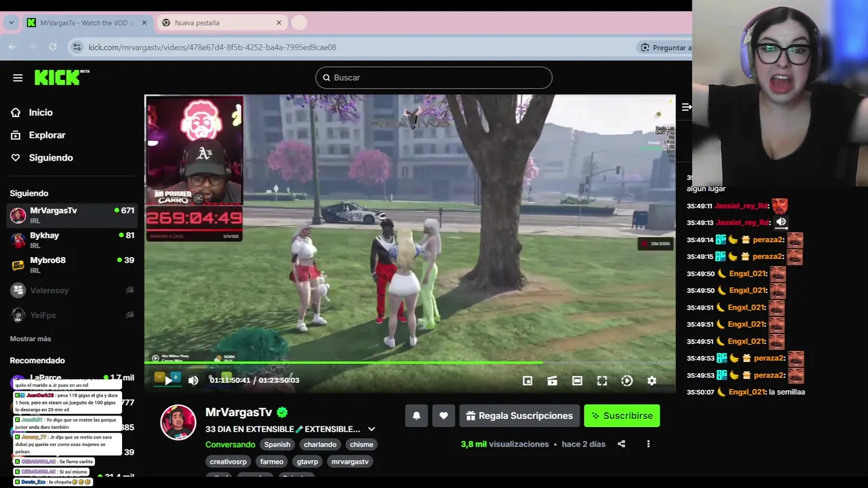This screenshot has width=868, height=488.
Task: Open a new browser tab with the plus button
Action: [x=299, y=22]
